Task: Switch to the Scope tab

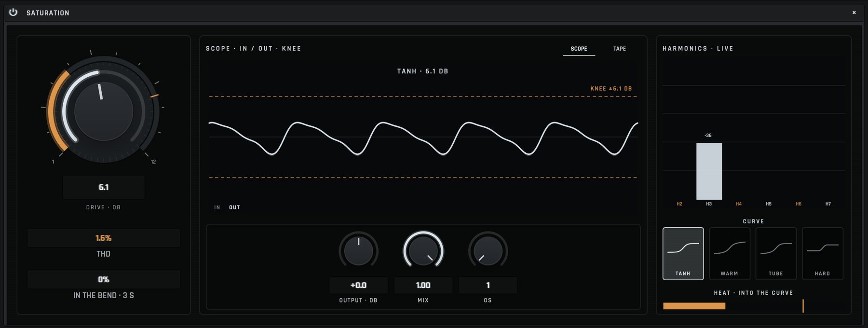Action: [579, 49]
